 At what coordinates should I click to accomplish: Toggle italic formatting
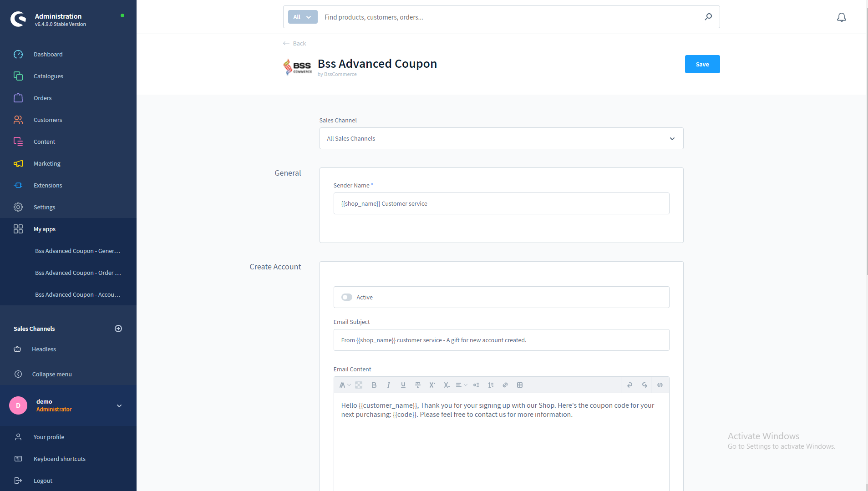pyautogui.click(x=389, y=385)
